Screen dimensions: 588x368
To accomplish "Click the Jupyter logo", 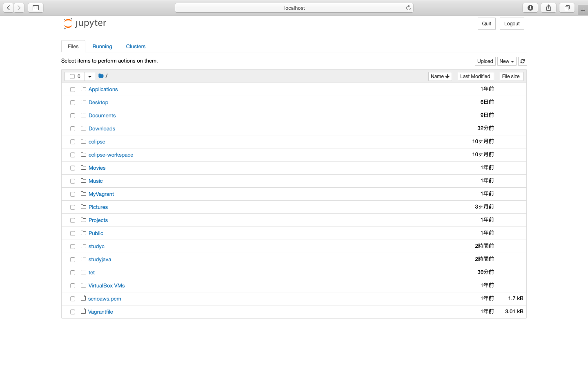I will (x=85, y=23).
